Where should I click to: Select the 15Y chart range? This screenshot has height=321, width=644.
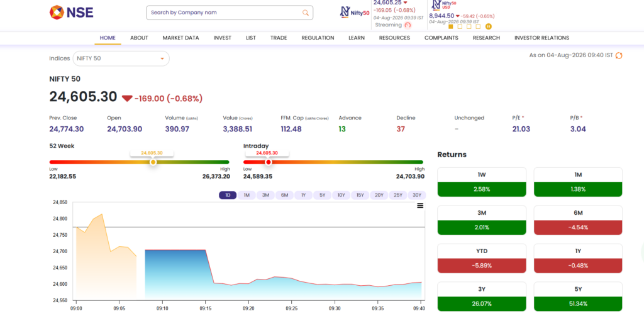tap(360, 195)
